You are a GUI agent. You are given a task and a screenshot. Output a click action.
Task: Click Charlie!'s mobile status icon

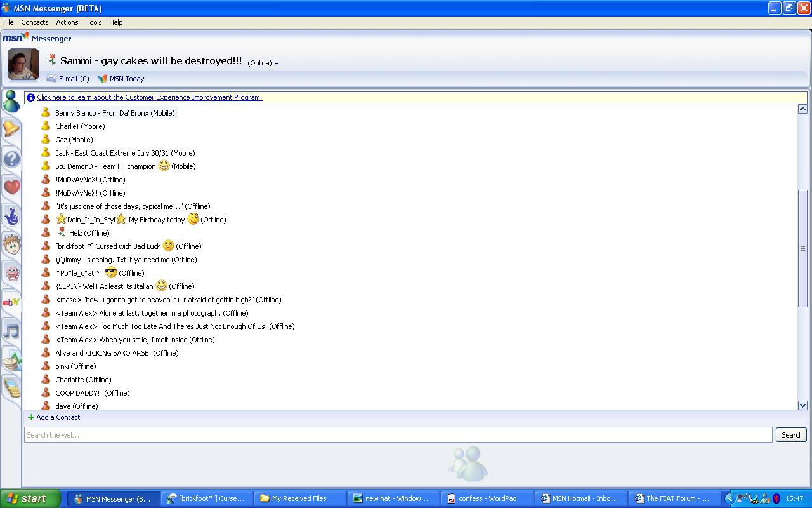pyautogui.click(x=46, y=126)
